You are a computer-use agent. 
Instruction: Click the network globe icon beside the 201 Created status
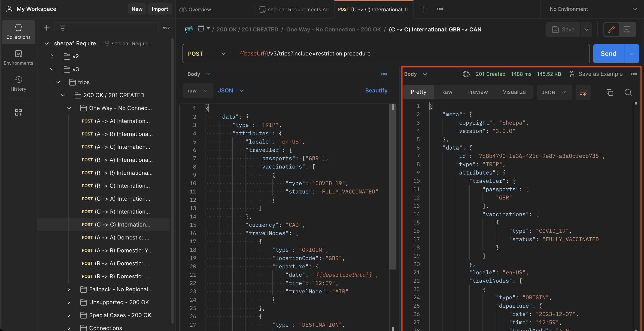click(x=466, y=74)
